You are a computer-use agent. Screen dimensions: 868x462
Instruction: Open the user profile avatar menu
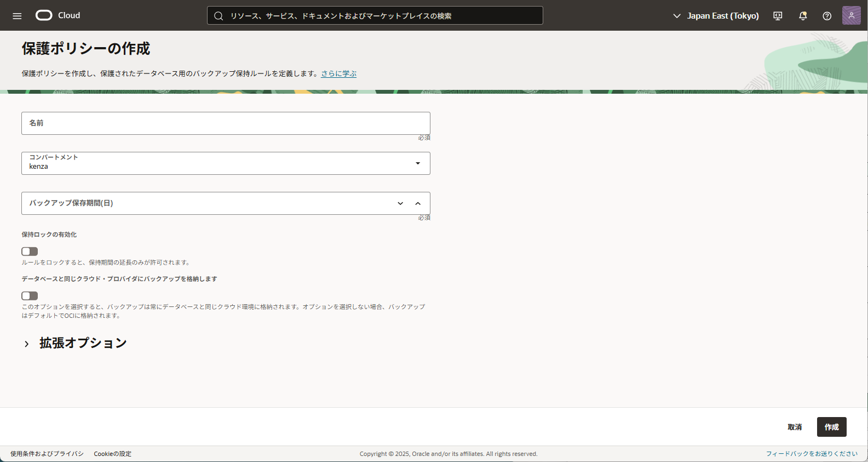click(x=851, y=15)
